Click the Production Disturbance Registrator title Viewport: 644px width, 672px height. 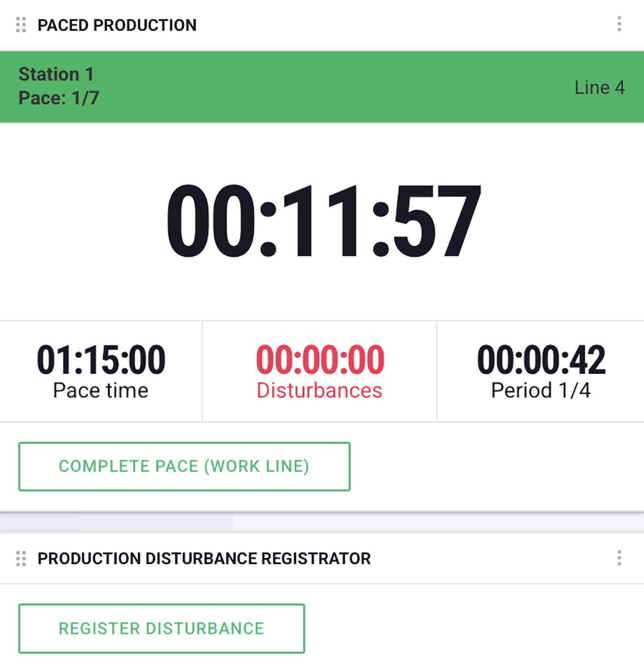tap(204, 559)
